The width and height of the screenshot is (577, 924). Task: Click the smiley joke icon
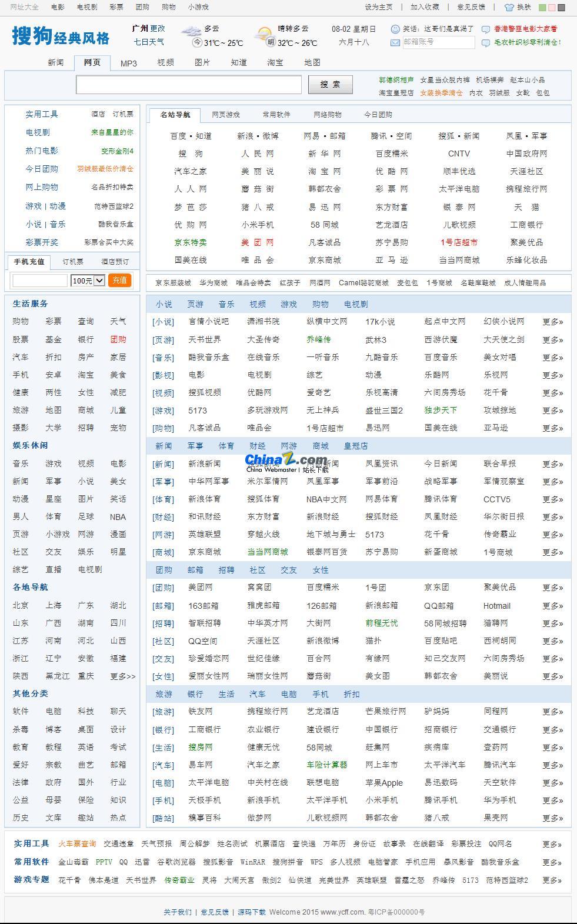[395, 28]
